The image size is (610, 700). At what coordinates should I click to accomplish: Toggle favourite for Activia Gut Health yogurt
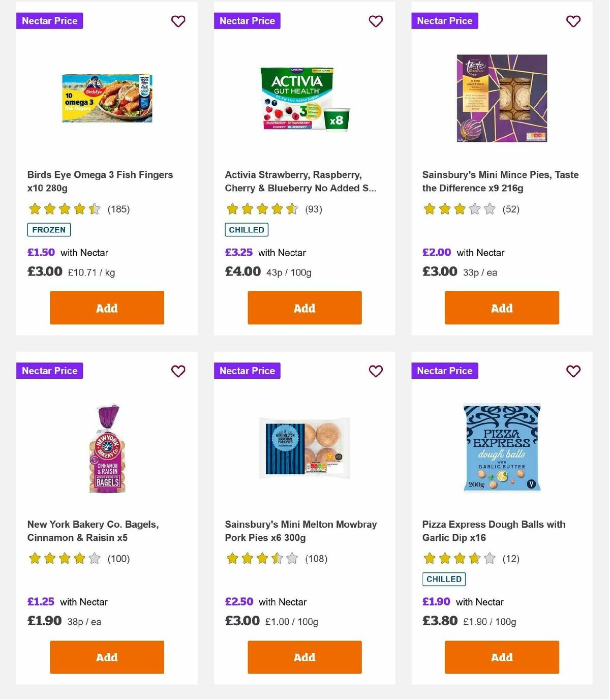click(x=376, y=21)
